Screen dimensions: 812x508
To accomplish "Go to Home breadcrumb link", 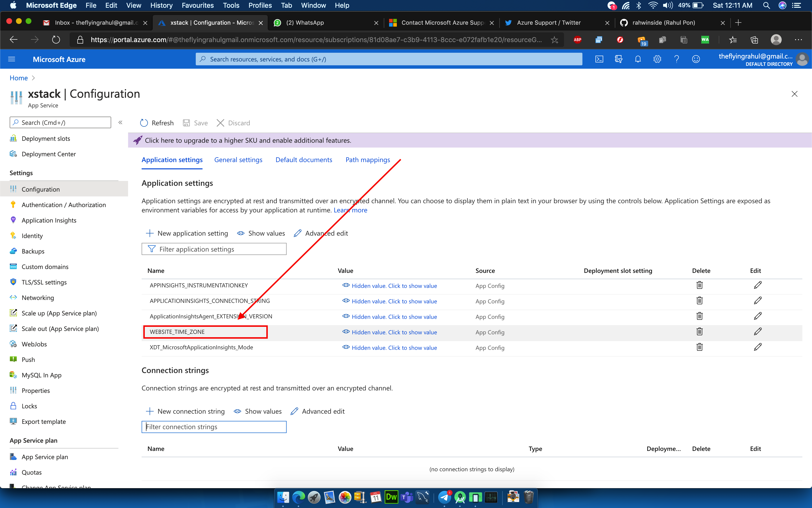I will click(18, 78).
